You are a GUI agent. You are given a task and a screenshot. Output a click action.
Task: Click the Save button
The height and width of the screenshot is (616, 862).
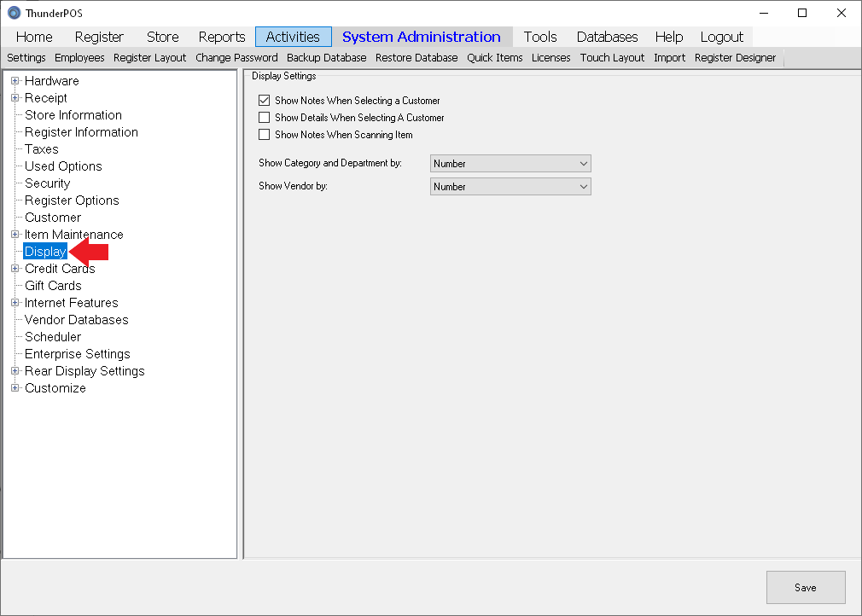[x=805, y=587]
